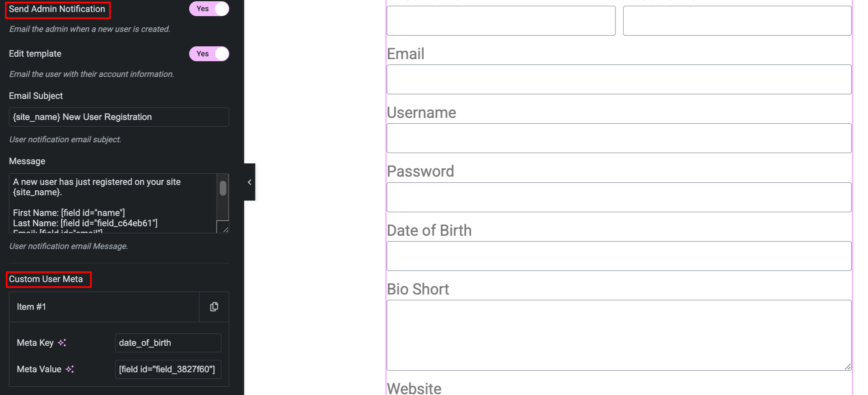The width and height of the screenshot is (868, 395).
Task: Collapse the Item #1 repeater row
Action: (x=103, y=307)
